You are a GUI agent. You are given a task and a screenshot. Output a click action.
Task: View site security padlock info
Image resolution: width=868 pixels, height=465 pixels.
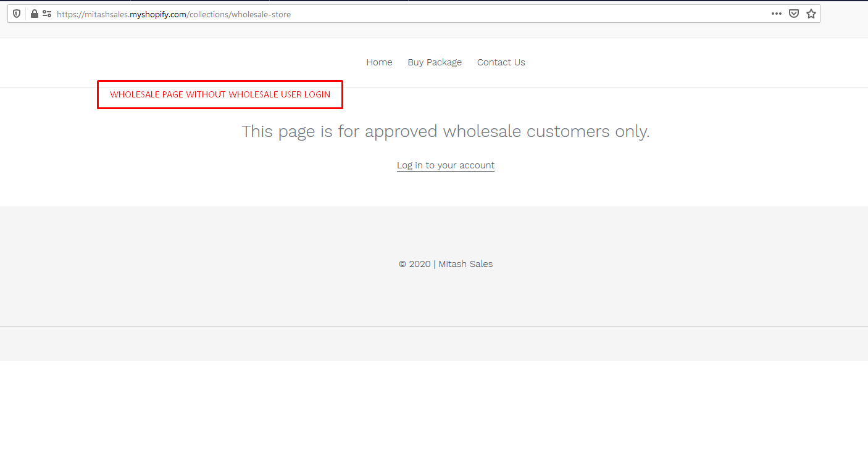(x=34, y=14)
